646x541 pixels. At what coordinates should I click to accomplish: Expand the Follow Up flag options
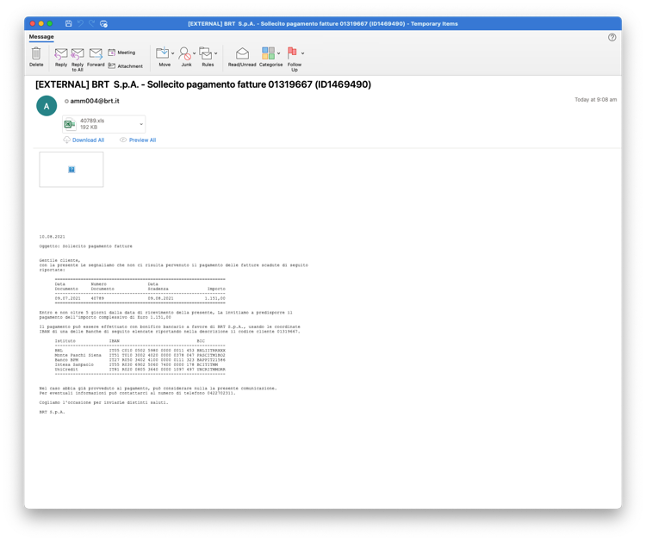[303, 54]
